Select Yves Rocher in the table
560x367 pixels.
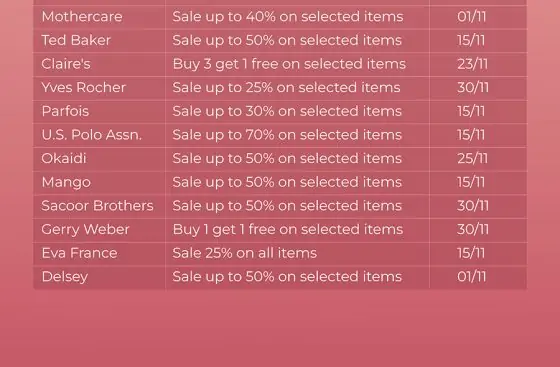click(x=84, y=87)
